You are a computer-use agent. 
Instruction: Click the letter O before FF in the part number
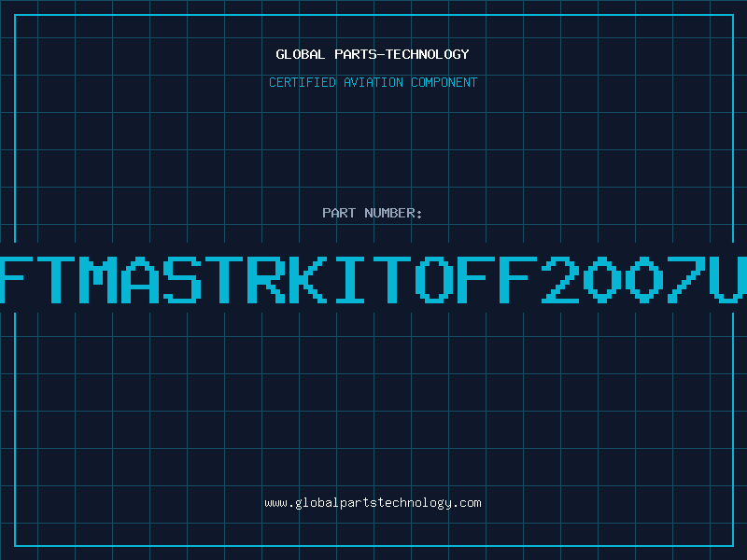(434, 279)
